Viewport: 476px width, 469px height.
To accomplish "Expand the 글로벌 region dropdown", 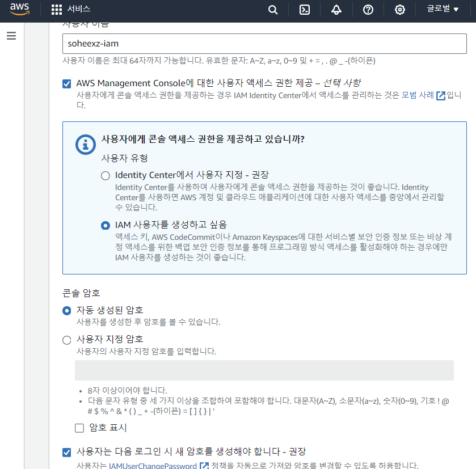I will [x=443, y=9].
